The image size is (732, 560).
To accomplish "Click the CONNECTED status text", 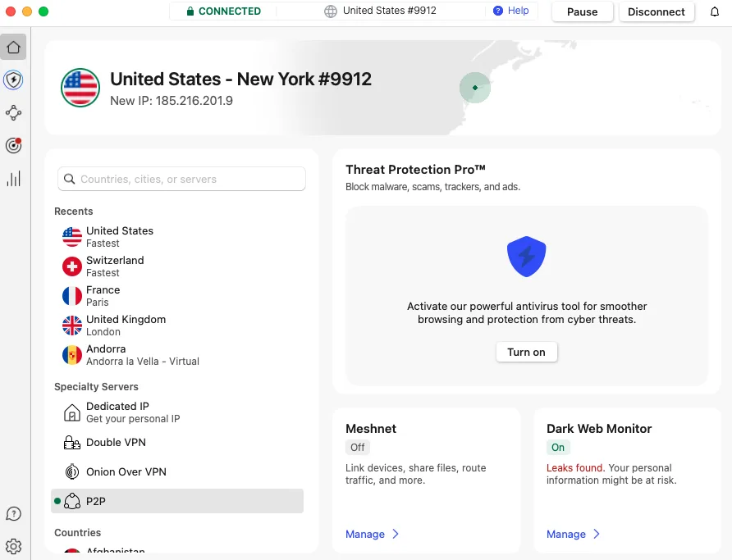I will (230, 11).
